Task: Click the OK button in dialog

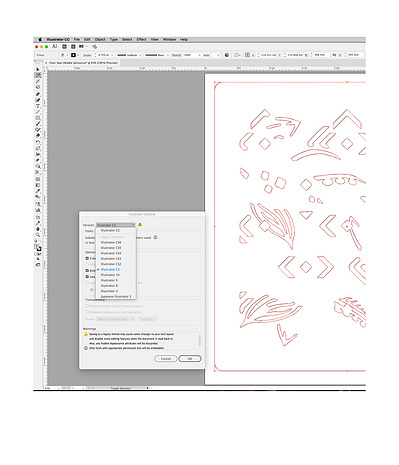Action: click(x=190, y=359)
